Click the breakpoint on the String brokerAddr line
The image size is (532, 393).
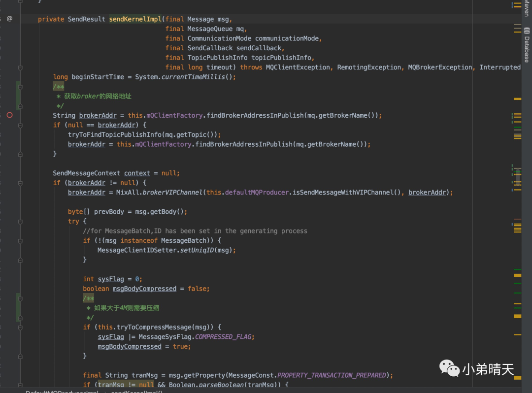pos(9,115)
